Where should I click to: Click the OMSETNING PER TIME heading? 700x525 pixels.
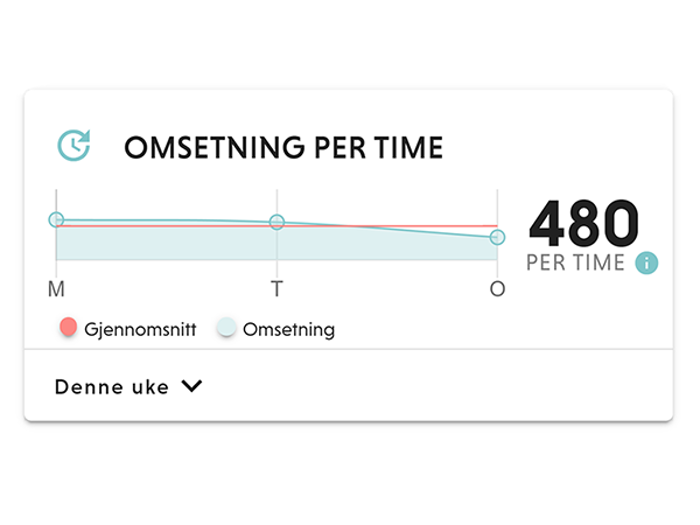[x=283, y=148]
